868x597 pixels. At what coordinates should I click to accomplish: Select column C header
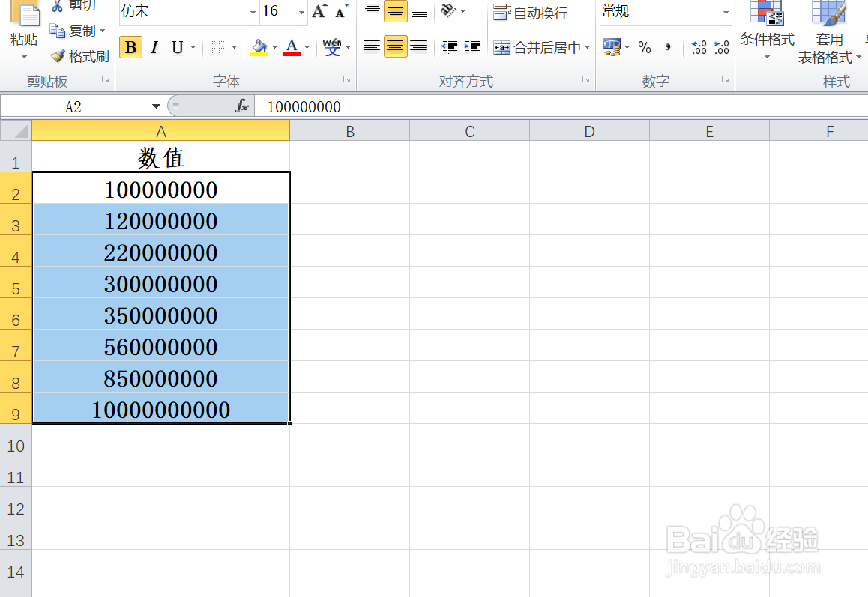[x=470, y=131]
